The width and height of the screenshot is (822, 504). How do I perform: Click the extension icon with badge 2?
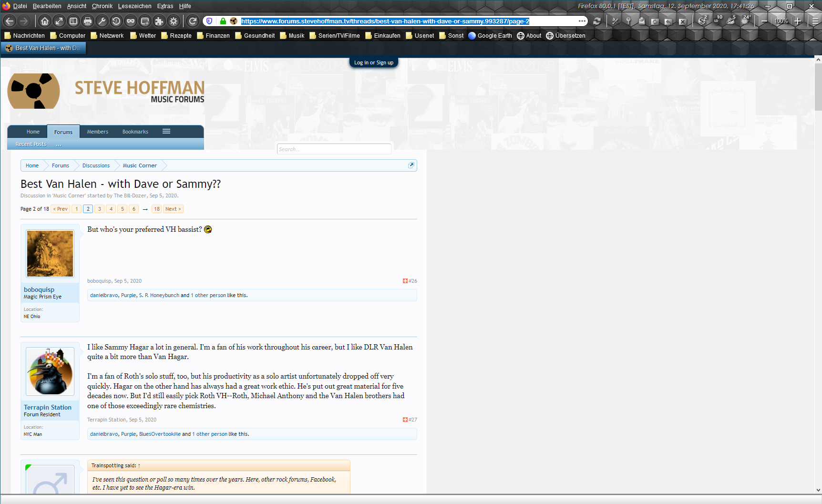[x=702, y=21]
